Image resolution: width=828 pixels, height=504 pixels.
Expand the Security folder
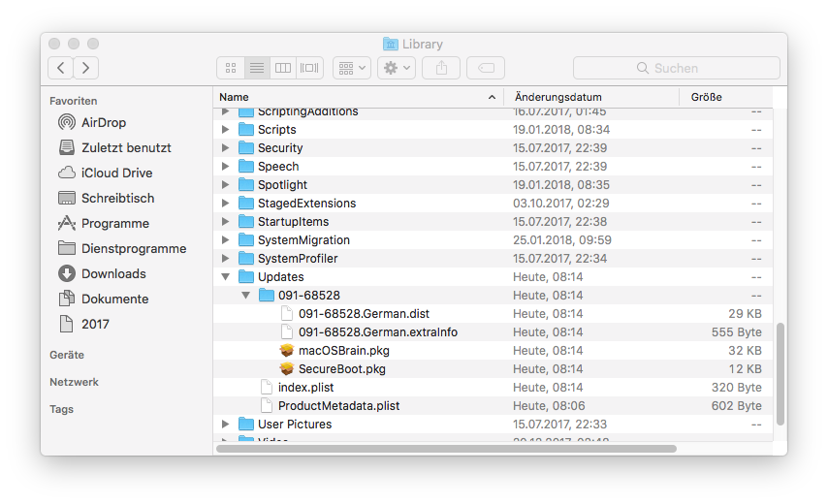226,147
